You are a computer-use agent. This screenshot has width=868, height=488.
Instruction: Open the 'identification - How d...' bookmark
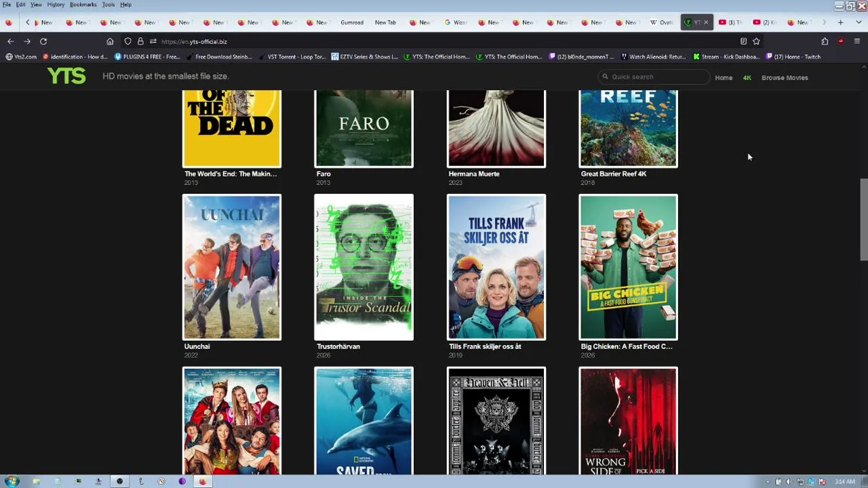click(75, 57)
